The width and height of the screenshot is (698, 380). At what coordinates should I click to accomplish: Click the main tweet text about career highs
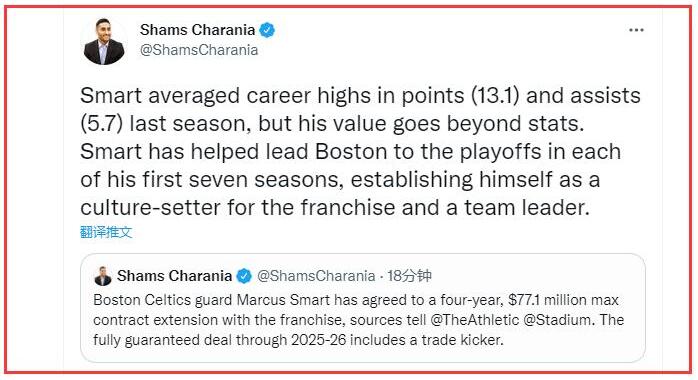coord(361,151)
